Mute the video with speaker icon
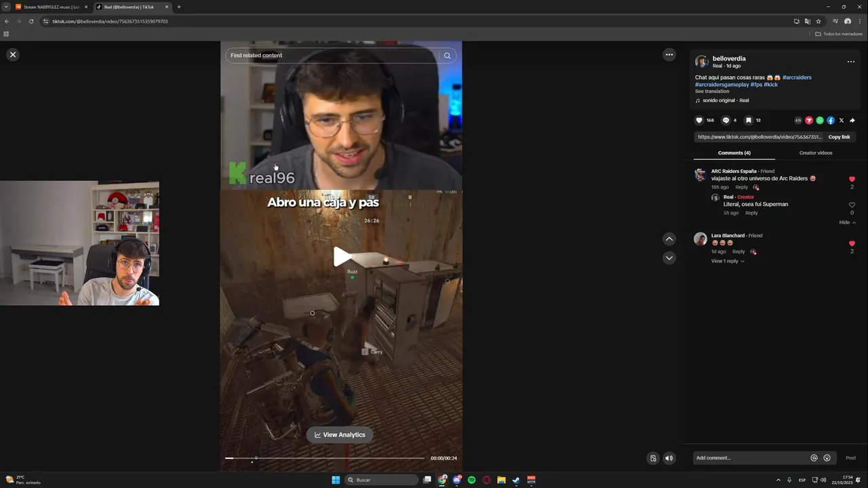The image size is (868, 488). (x=669, y=458)
